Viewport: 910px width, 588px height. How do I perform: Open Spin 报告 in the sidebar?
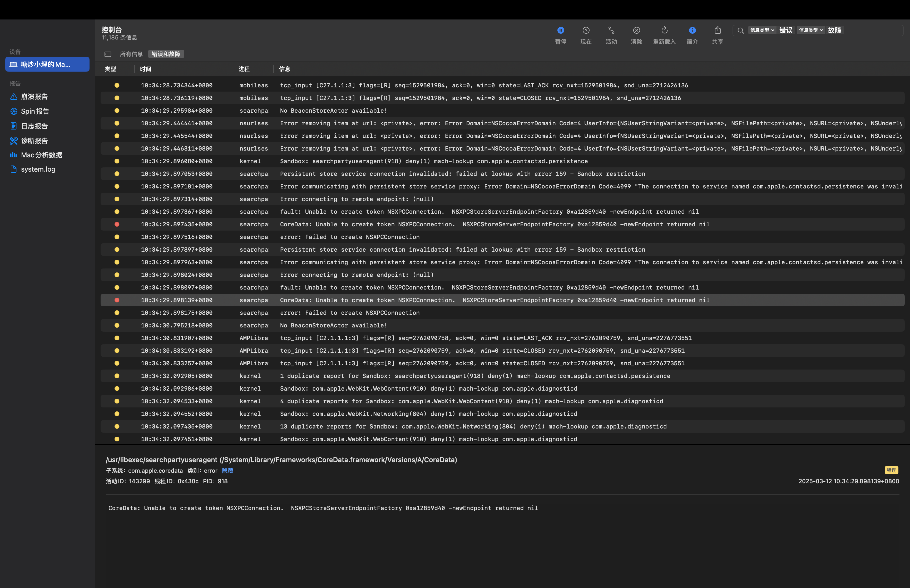tap(35, 111)
